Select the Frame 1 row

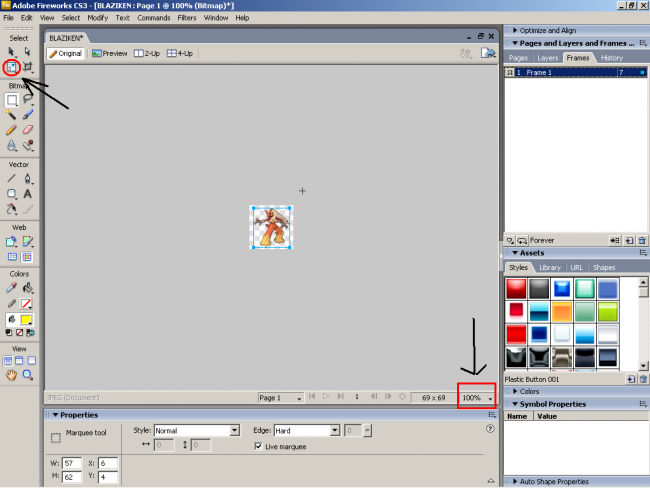coord(575,73)
